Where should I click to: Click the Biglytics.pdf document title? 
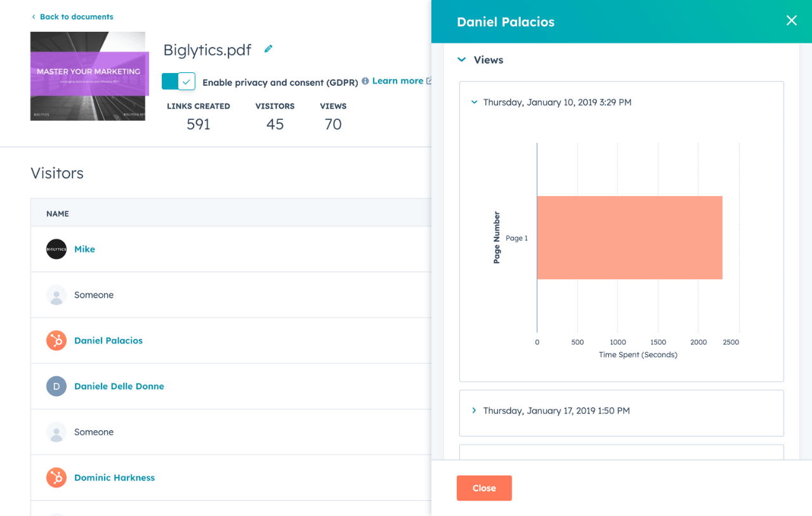[207, 50]
